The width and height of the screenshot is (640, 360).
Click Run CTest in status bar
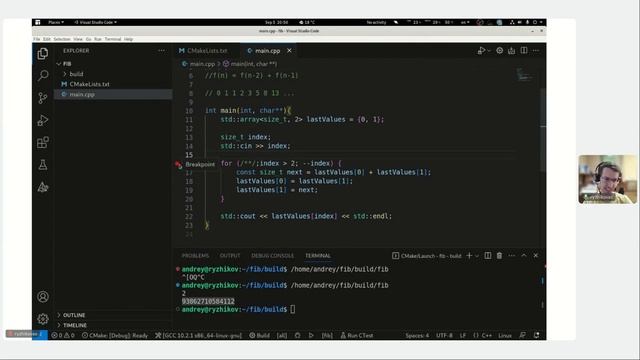[357, 336]
